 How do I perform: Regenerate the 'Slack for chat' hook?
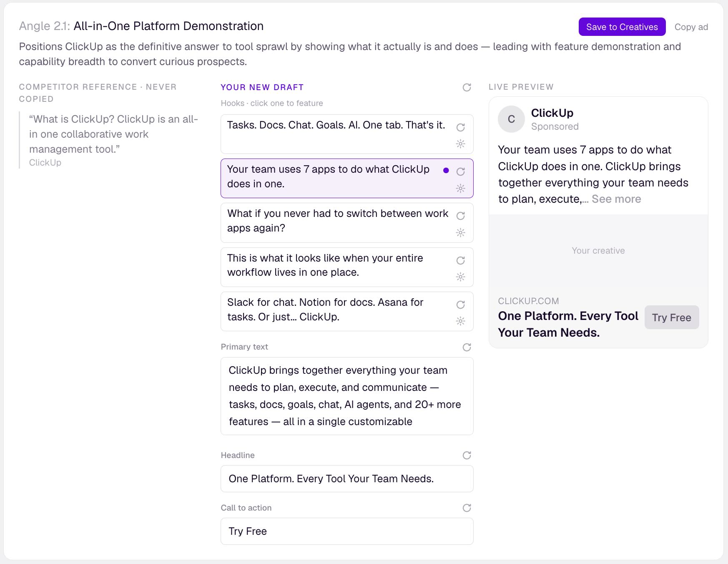461,305
